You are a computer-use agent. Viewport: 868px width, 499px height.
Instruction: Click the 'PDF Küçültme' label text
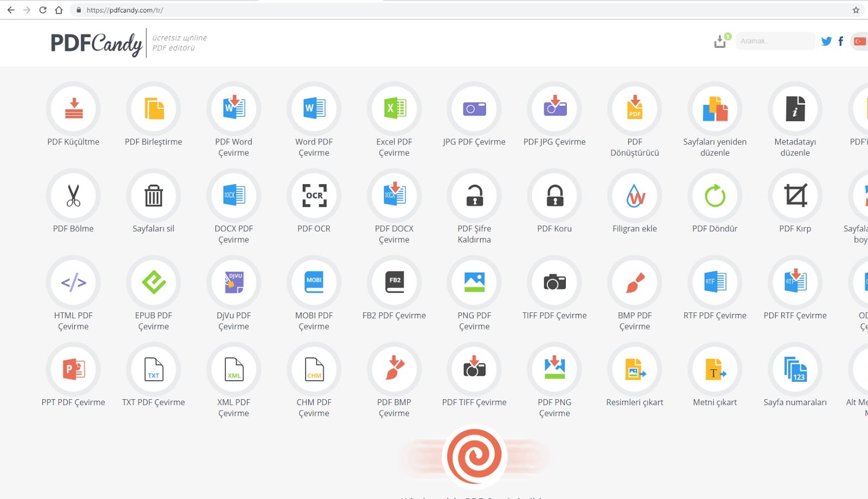[73, 142]
